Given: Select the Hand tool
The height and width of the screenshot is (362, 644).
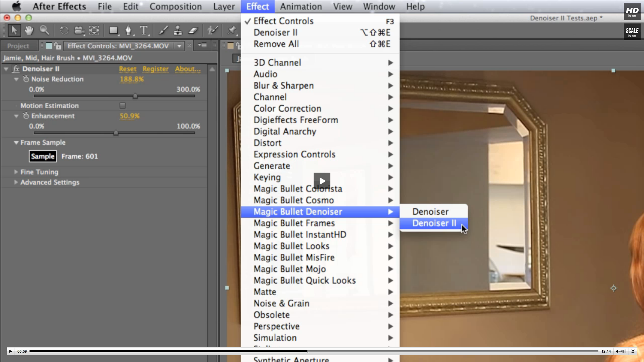Looking at the screenshot, I should pyautogui.click(x=29, y=31).
